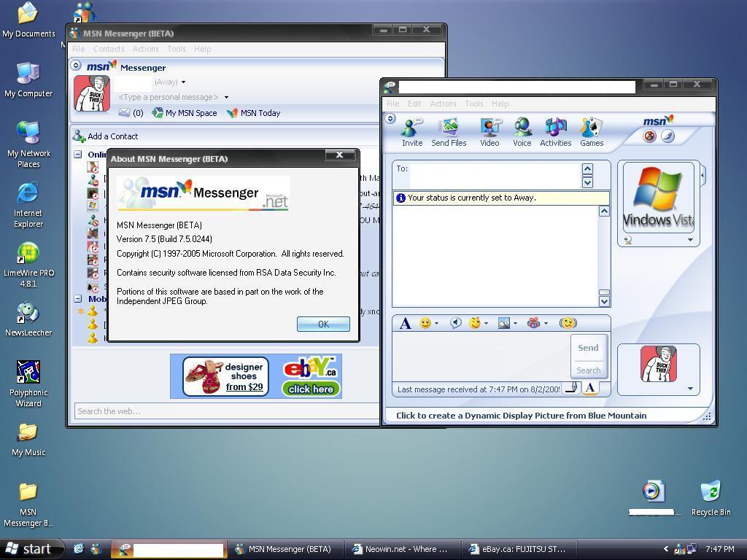Switch to handwriting input mode
The width and height of the screenshot is (747, 560).
click(x=573, y=388)
